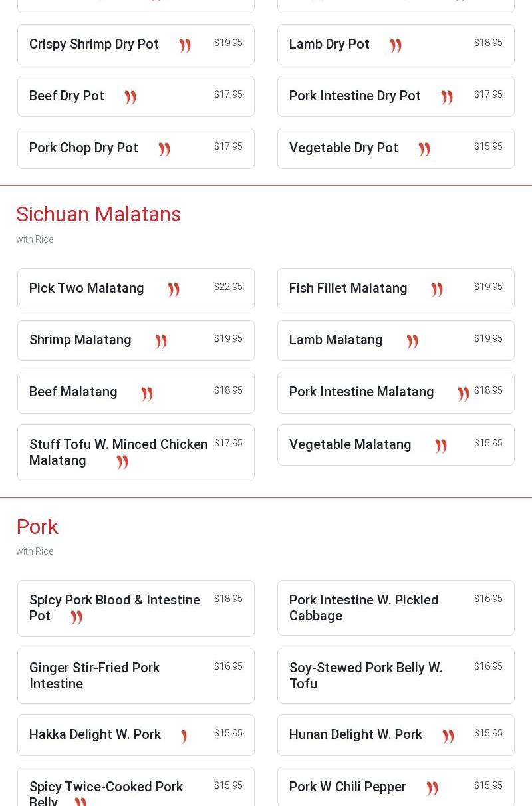Click the spicy icon next to Vegetable Malatang
532x806 pixels.
click(441, 446)
